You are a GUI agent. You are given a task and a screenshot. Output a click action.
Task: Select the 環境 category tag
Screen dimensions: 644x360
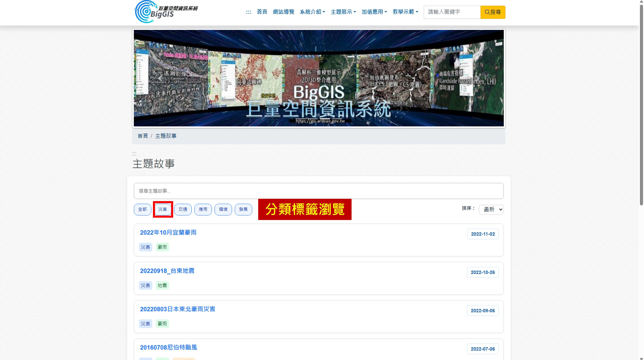(223, 209)
